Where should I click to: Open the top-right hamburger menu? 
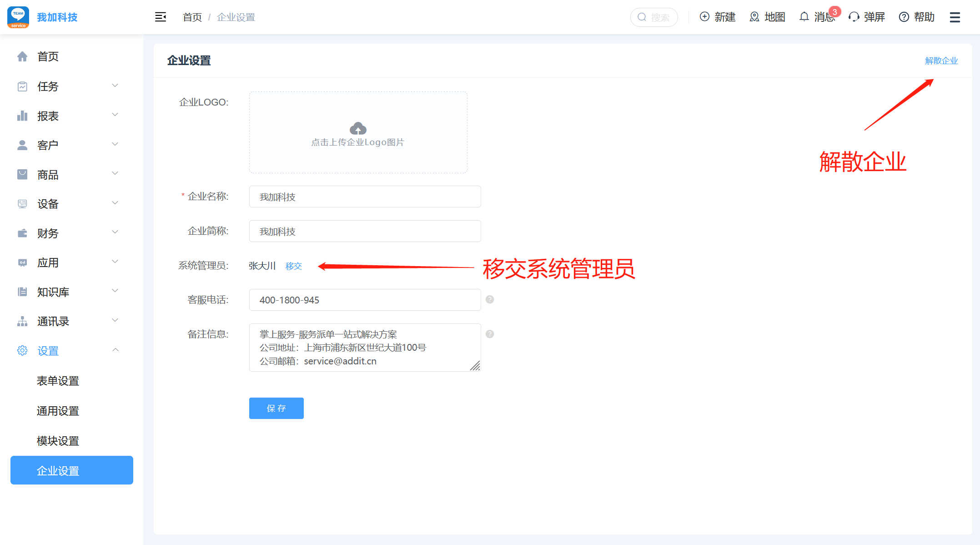(955, 17)
